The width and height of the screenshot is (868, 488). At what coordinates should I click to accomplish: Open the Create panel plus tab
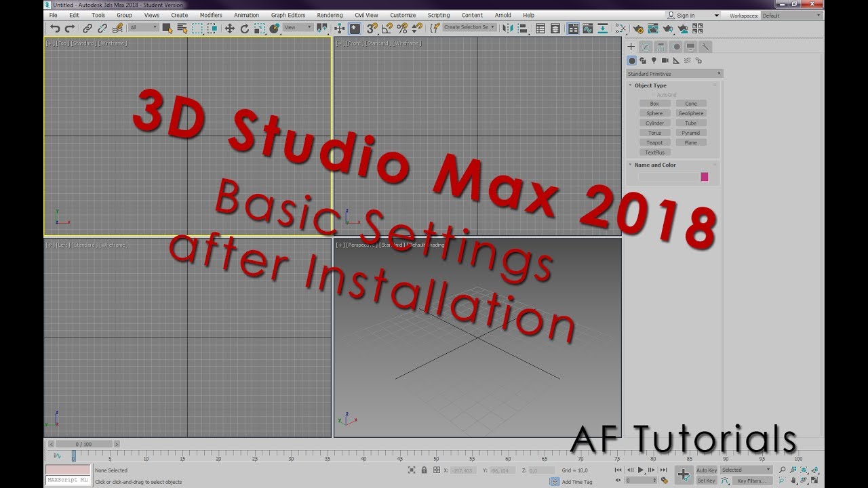(631, 47)
